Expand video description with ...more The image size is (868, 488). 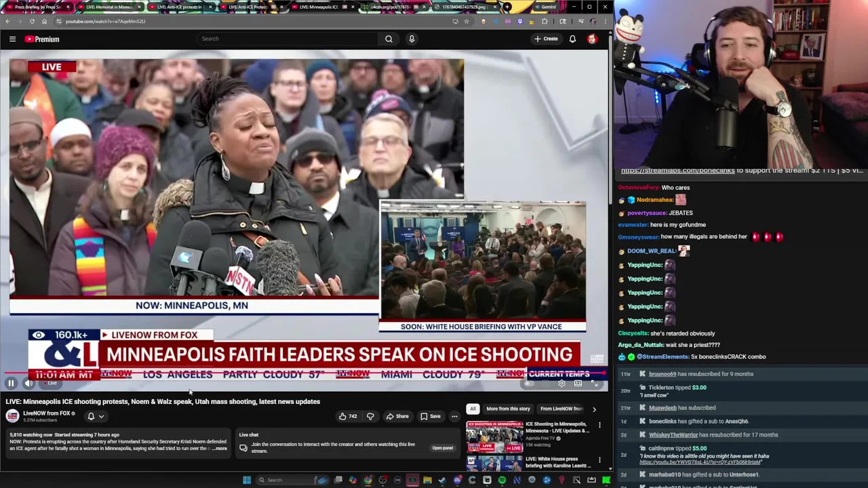point(218,448)
